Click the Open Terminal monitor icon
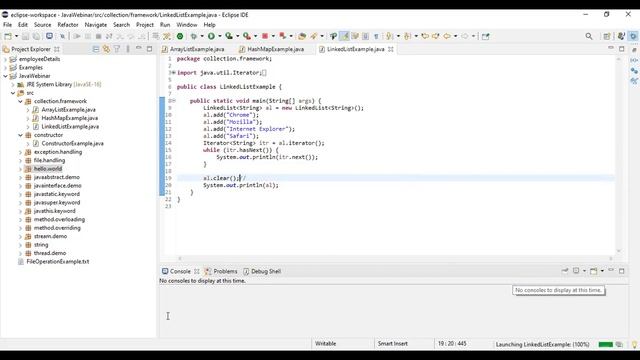Viewport: 640px width, 360px height. [x=49, y=36]
